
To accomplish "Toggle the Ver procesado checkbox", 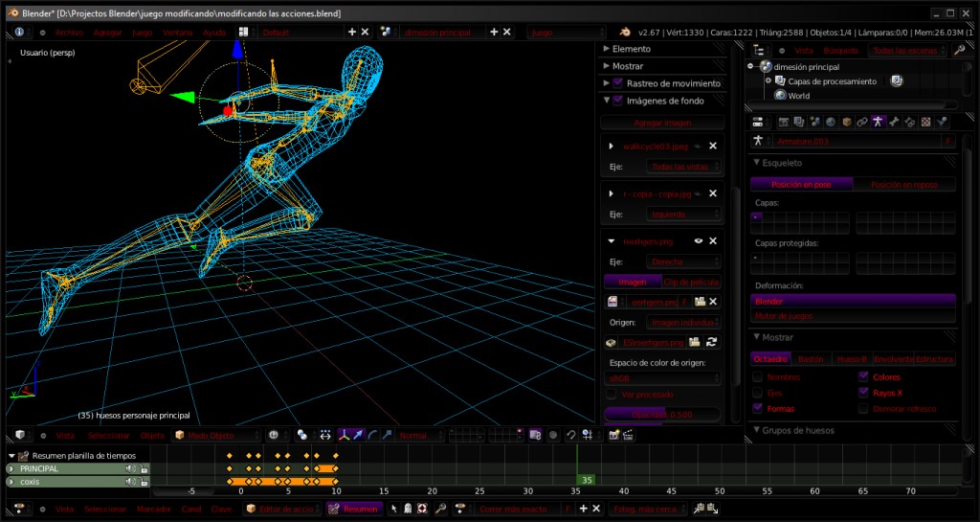I will click(612, 394).
